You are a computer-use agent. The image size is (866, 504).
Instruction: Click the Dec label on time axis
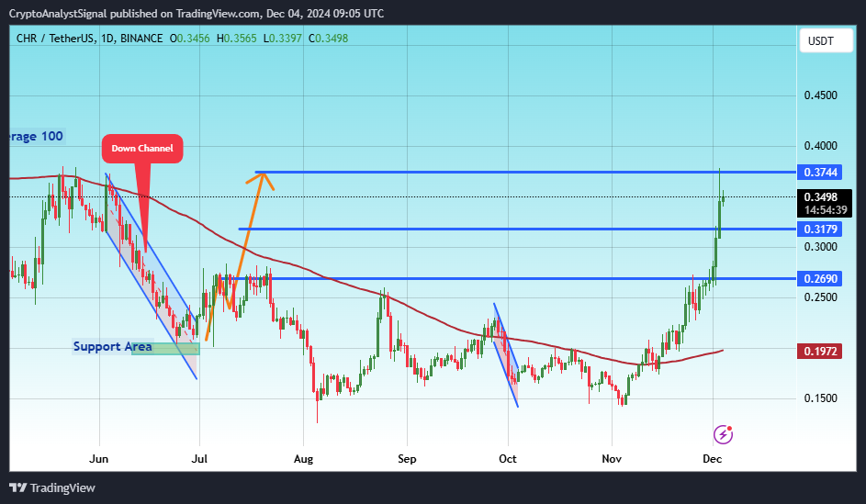tap(713, 459)
